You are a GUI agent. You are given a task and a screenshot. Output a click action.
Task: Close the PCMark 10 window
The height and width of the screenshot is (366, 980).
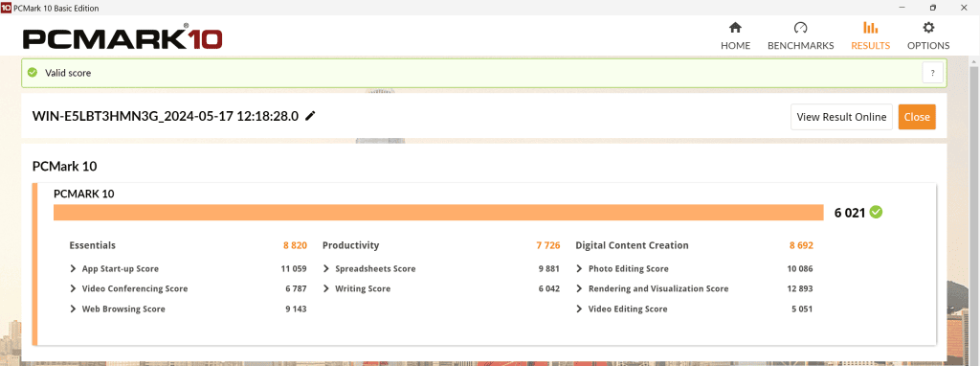coord(964,8)
